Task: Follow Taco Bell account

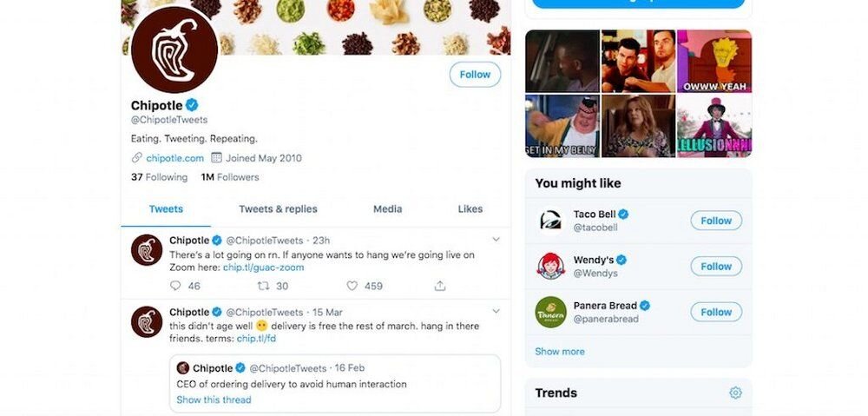Action: [x=716, y=221]
